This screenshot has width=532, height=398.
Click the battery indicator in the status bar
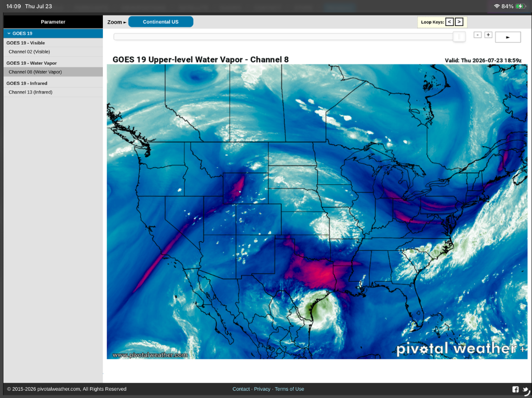point(520,6)
